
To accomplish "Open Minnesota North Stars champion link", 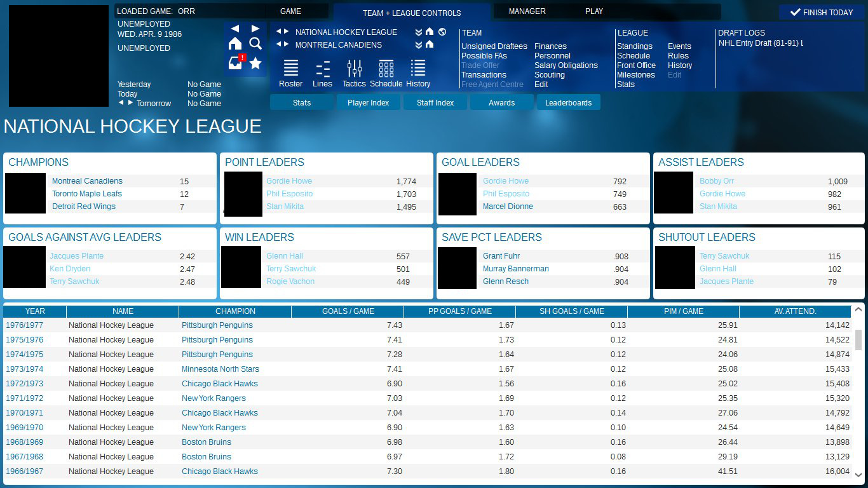I will tap(220, 369).
